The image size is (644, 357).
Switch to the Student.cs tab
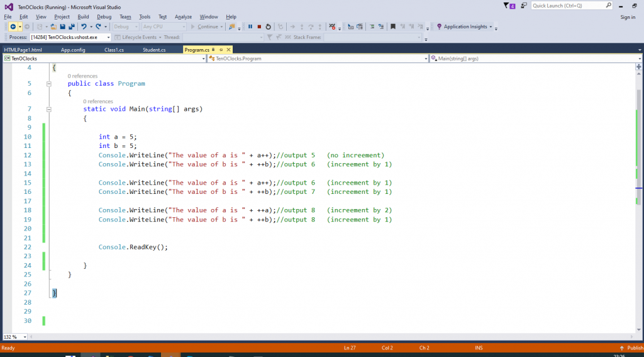point(155,50)
